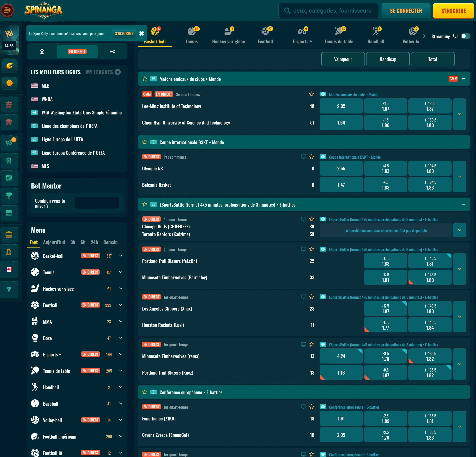Favorite the Conférence européenne league header
Viewport: 476px width, 457px height.
pyautogui.click(x=145, y=392)
